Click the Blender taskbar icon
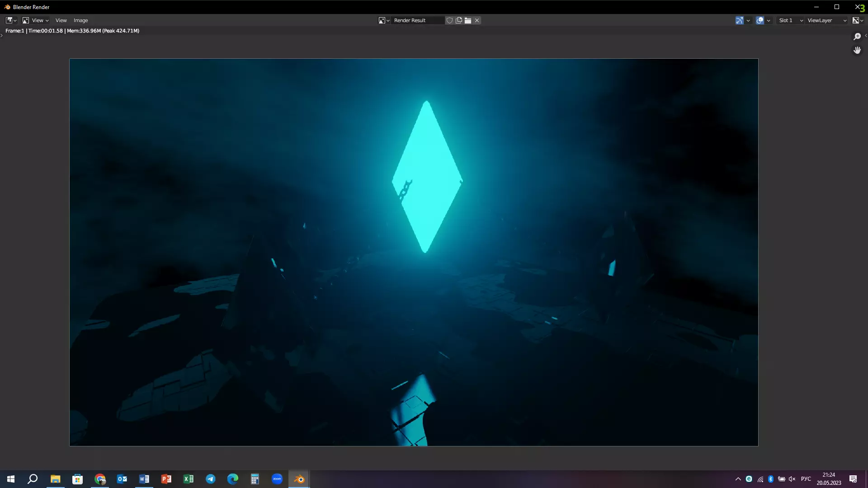 (299, 479)
